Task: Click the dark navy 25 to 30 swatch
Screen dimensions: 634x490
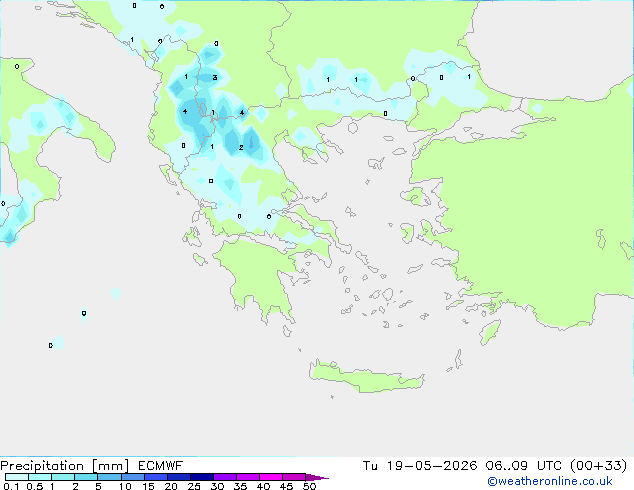Action: [202, 477]
